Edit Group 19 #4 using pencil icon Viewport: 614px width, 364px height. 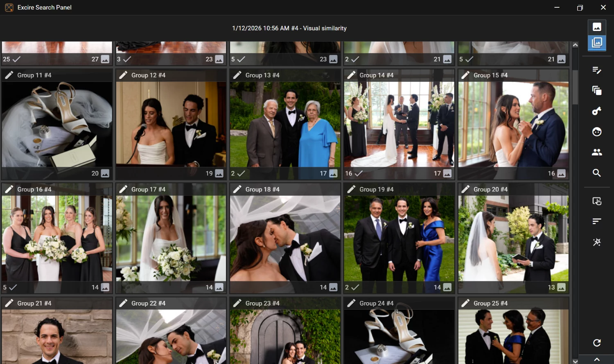point(351,189)
